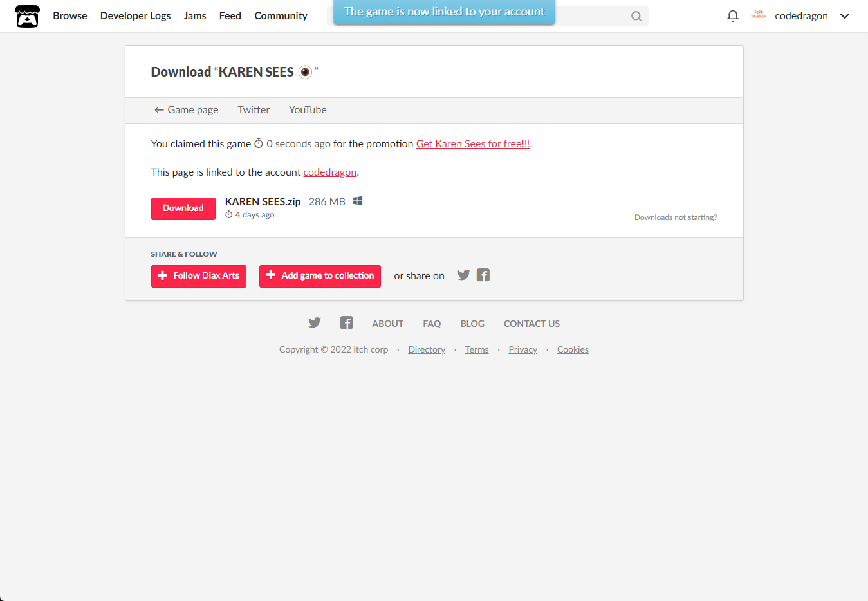
Task: Dismiss the 'game is now linked' notification
Action: pos(444,12)
